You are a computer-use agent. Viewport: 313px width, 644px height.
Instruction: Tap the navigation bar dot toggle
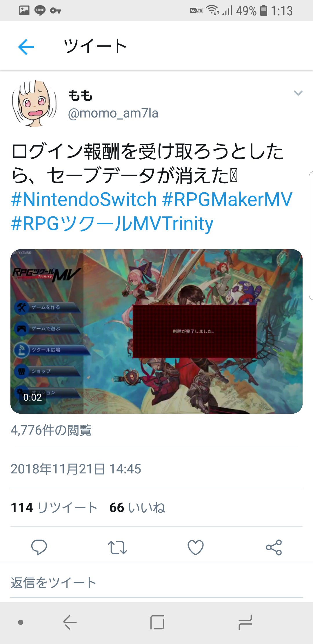click(x=21, y=622)
